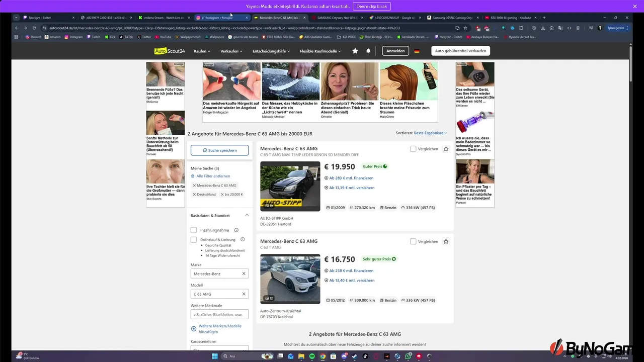
Task: Close the Instagram Mesajlar tab
Action: (x=247, y=18)
